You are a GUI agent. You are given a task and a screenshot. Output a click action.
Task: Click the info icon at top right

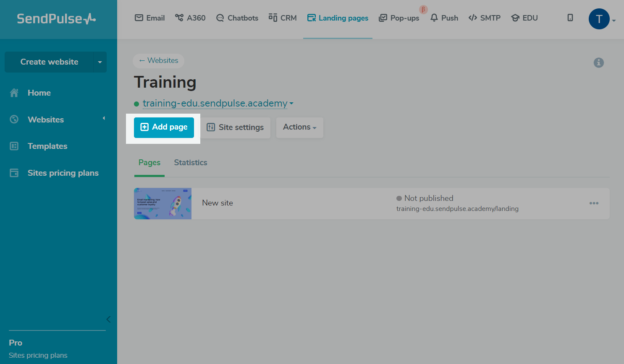click(599, 62)
